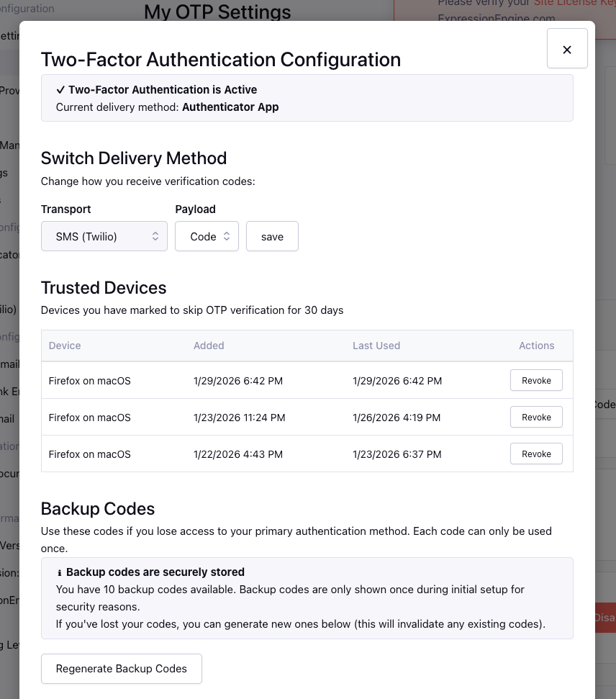
Task: Click the Added column header
Action: click(209, 346)
